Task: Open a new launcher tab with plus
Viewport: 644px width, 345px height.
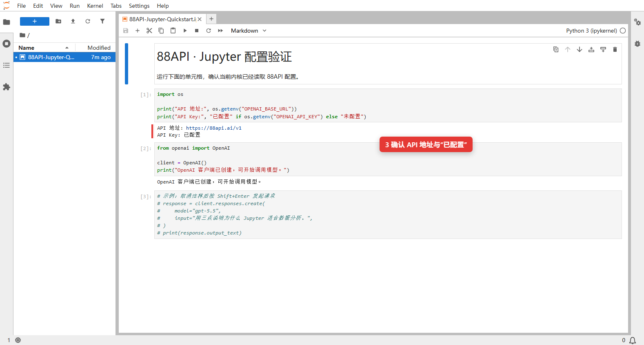Action: pyautogui.click(x=211, y=19)
